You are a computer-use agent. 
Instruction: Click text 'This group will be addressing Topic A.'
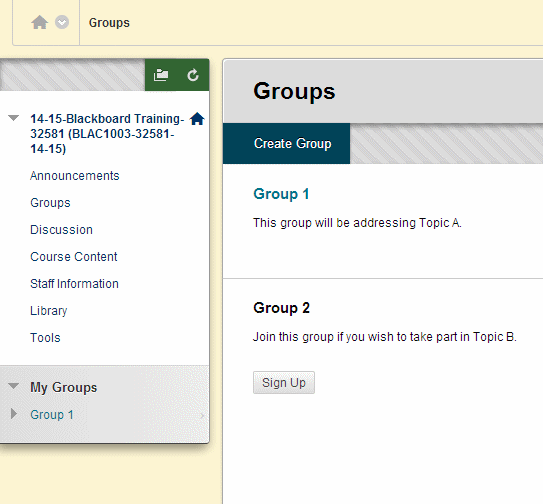[357, 223]
